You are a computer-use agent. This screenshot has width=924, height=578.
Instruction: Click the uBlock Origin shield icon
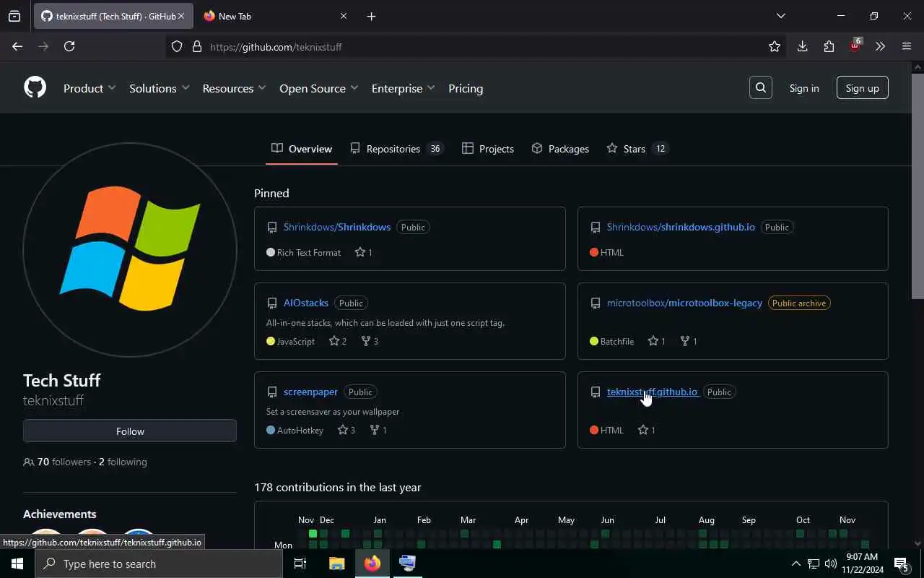[x=855, y=46]
